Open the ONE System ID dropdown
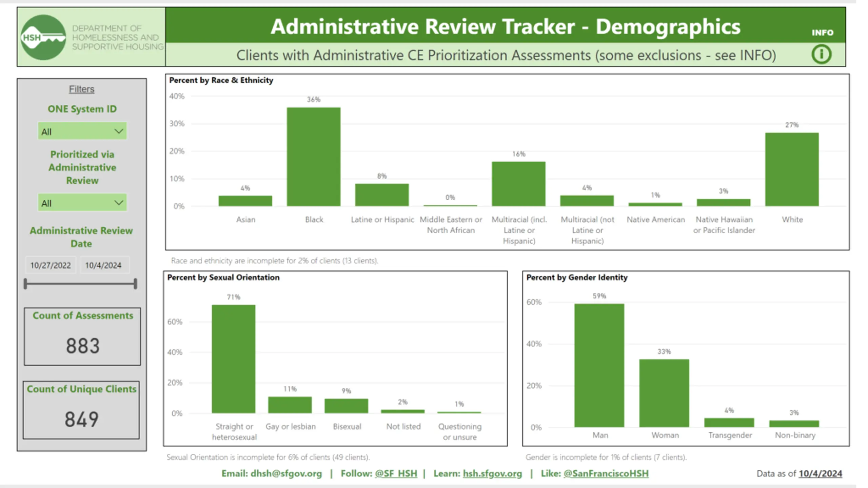Viewport: 868px width, 488px height. point(82,131)
